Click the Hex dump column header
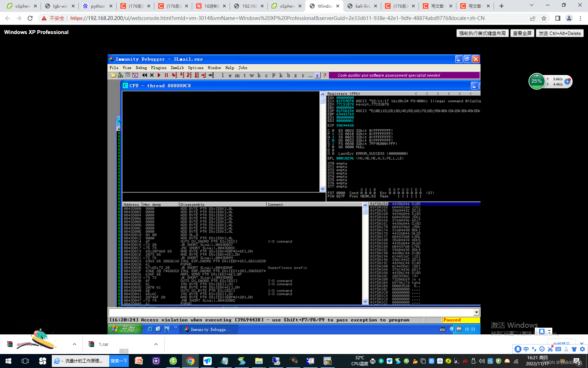The image size is (588, 368). point(160,204)
